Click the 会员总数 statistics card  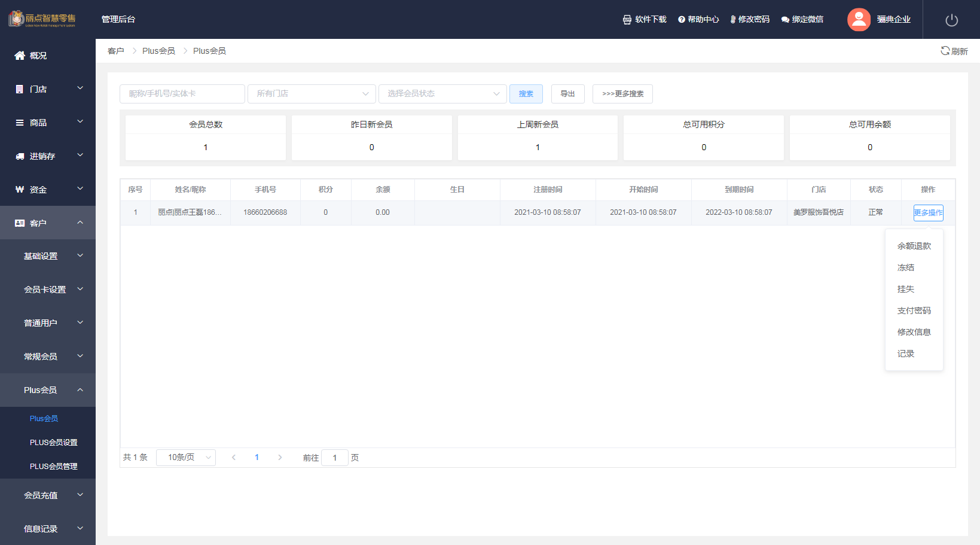[x=206, y=138]
